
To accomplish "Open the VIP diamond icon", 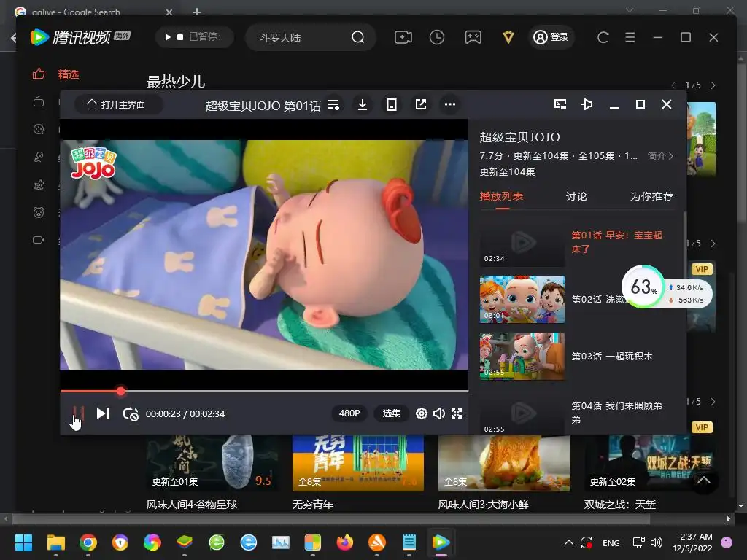I will click(x=508, y=37).
